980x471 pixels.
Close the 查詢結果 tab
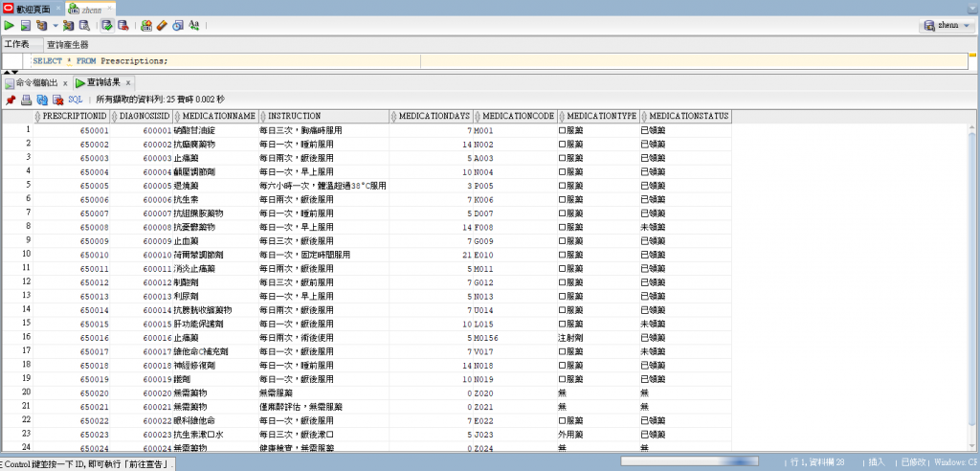coord(128,82)
